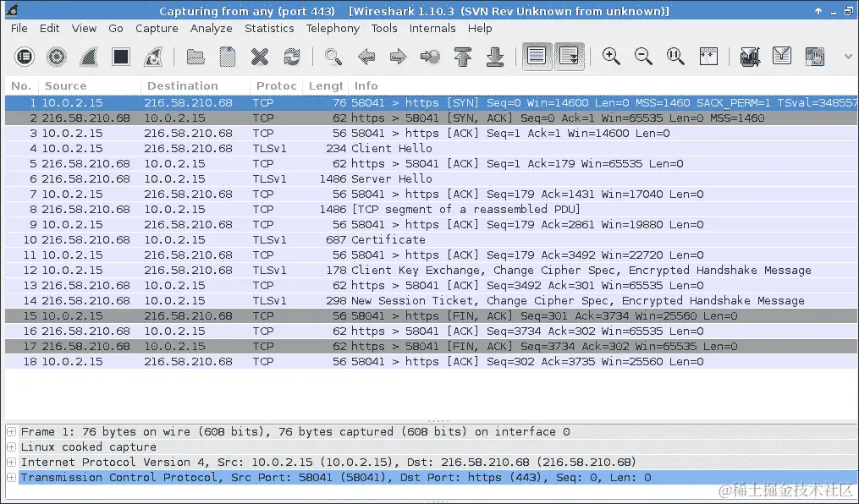Open the View menu
The width and height of the screenshot is (859, 504).
pos(84,28)
